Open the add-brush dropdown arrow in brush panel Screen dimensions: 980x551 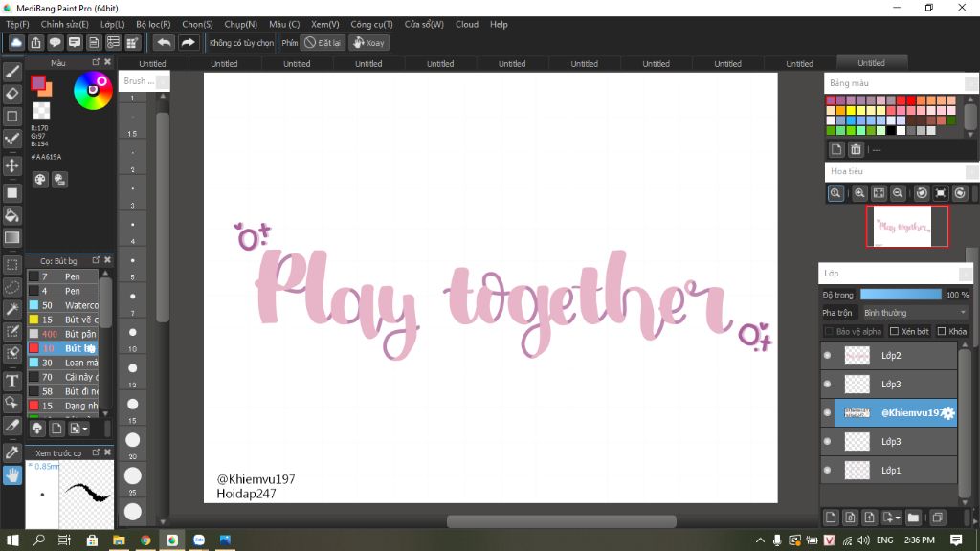click(85, 429)
